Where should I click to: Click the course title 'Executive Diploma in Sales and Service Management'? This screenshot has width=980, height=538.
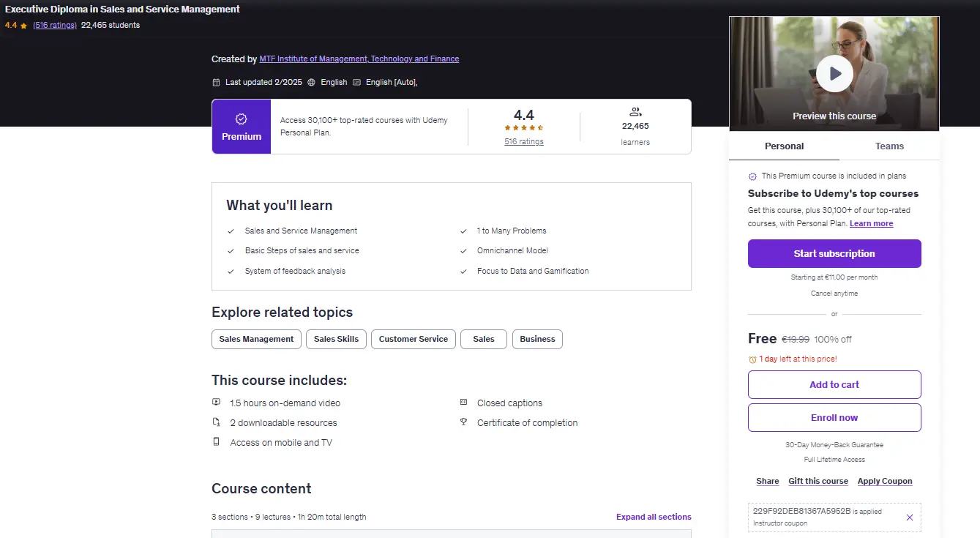tap(122, 10)
